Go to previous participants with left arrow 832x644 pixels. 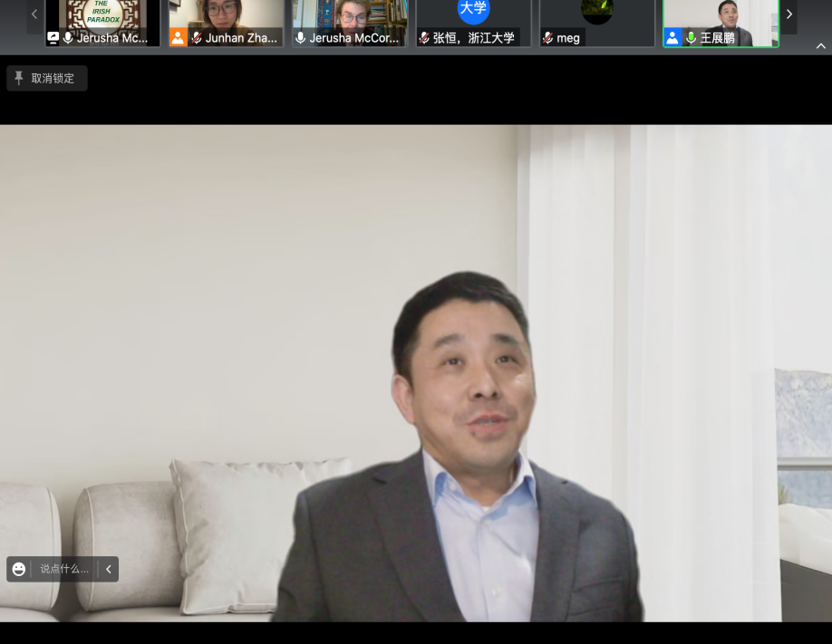tap(34, 14)
